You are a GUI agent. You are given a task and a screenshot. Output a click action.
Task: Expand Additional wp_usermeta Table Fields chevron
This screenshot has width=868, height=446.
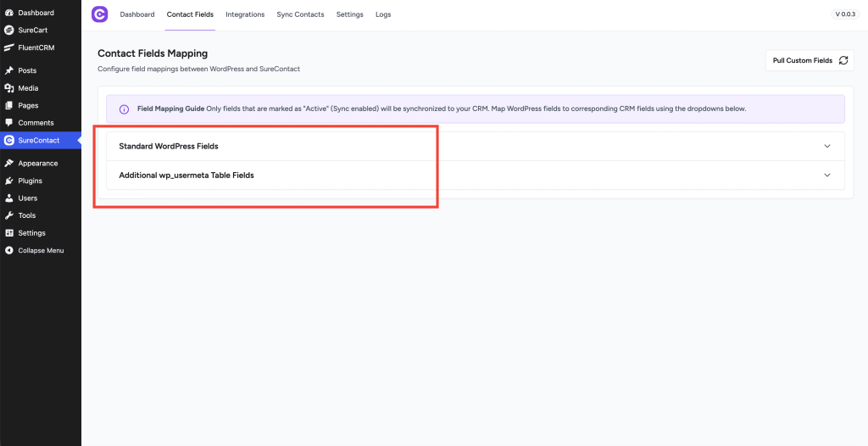coord(827,176)
